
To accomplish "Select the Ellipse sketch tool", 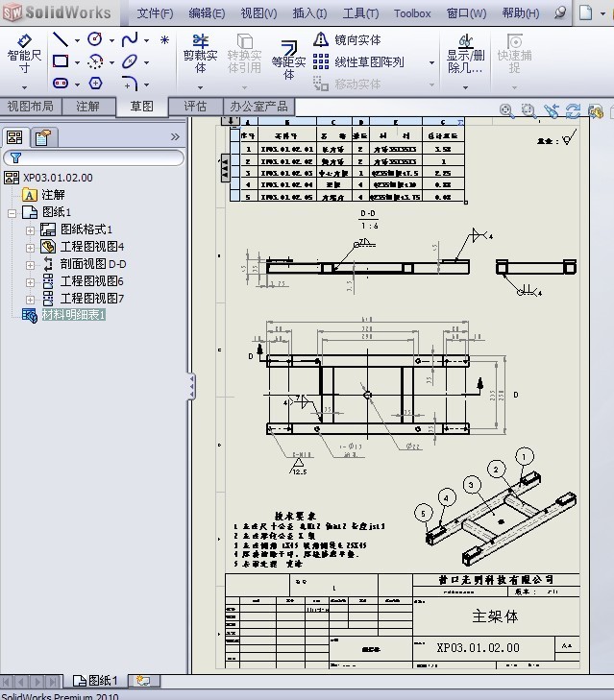I will tap(130, 61).
